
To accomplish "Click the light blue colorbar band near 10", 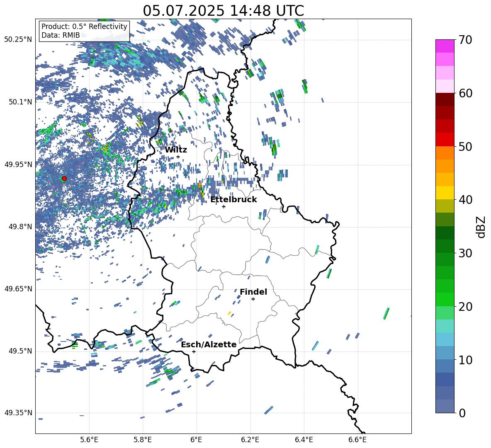I will coord(445,353).
